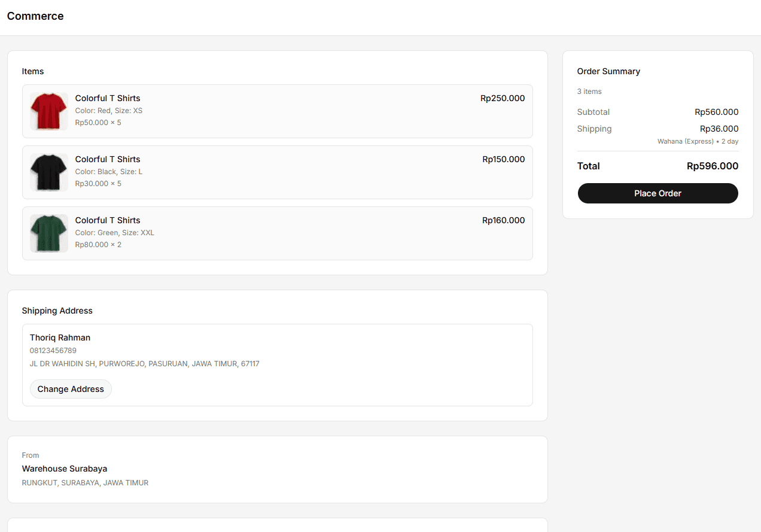This screenshot has height=532, width=761.
Task: Click the Shipping label in summary
Action: (x=595, y=129)
